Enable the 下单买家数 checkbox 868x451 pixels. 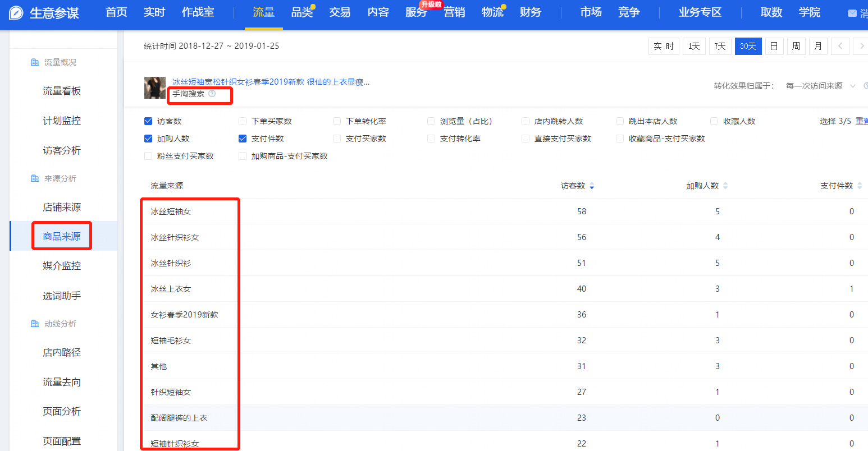pos(243,121)
